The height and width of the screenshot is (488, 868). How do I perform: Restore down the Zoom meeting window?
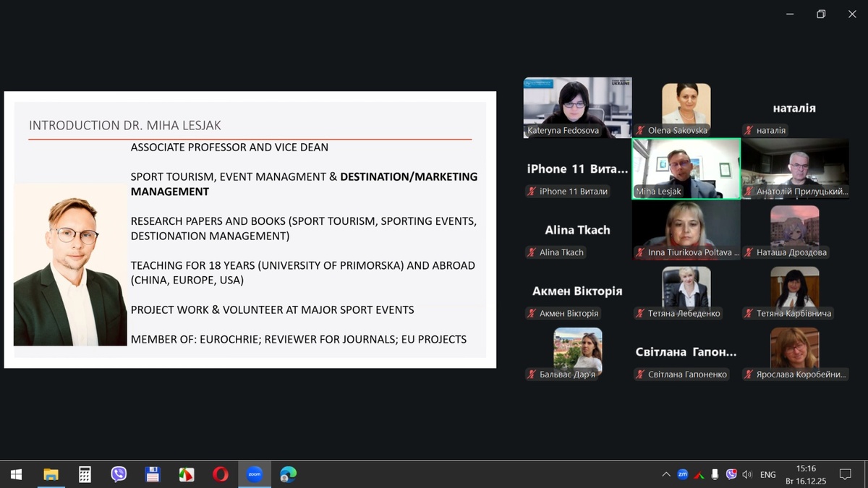[821, 14]
